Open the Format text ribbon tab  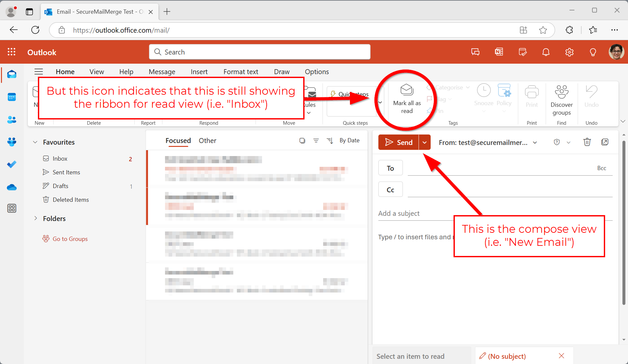(x=241, y=72)
